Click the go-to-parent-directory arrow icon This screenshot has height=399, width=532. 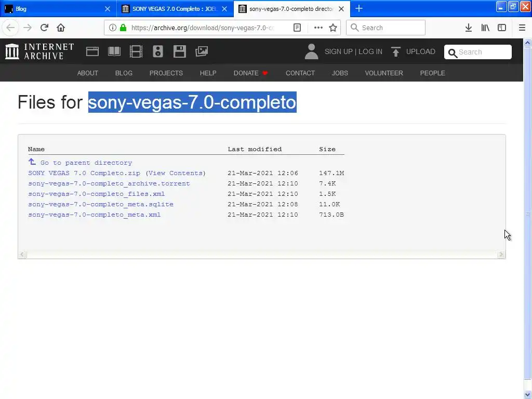coord(32,162)
